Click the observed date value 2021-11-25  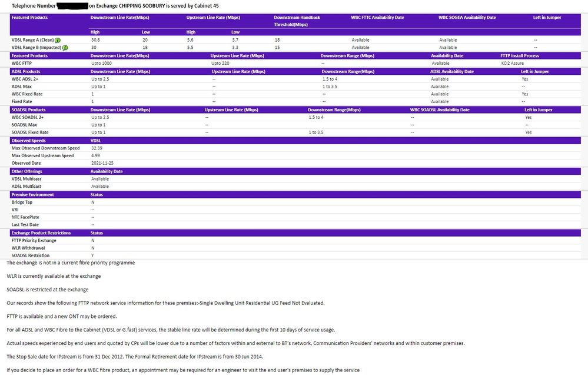coord(103,162)
